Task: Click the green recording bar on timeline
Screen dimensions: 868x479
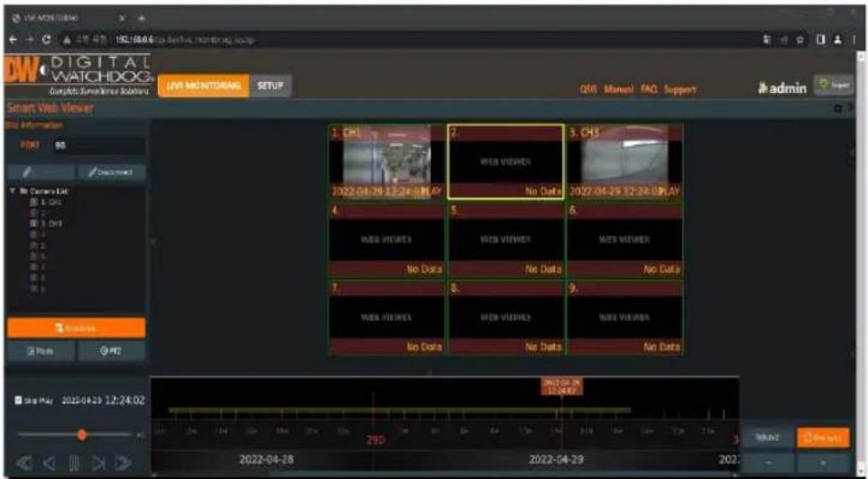Action: point(399,410)
